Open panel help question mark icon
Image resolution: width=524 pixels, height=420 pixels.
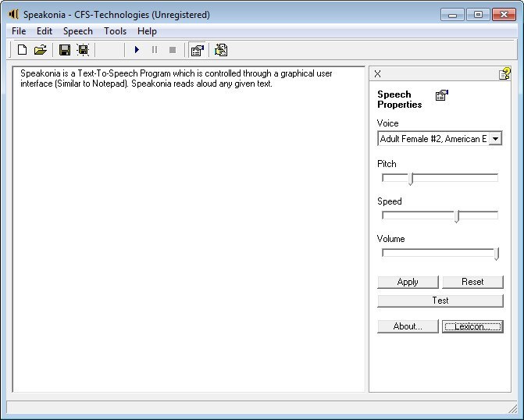click(x=504, y=73)
